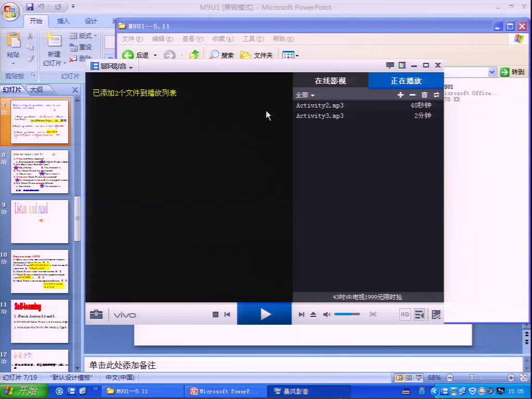532x399 pixels.
Task: Click the 43吋VR电视 advertisement link
Action: point(367,297)
